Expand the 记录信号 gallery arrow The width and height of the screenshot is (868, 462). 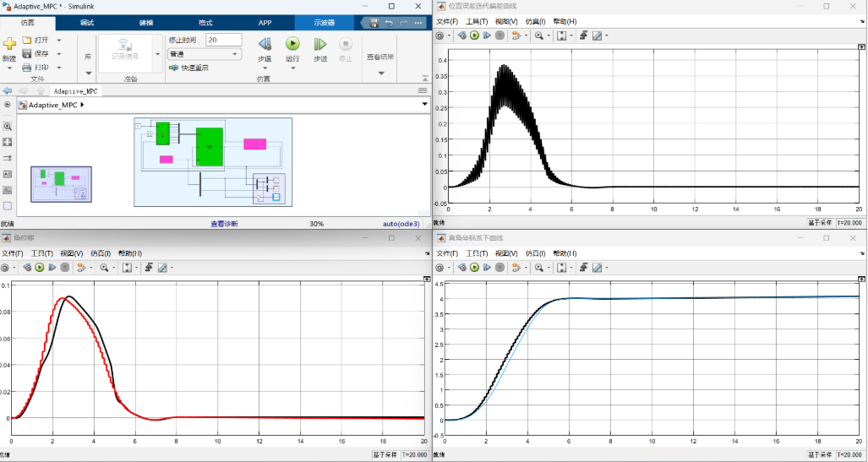158,54
